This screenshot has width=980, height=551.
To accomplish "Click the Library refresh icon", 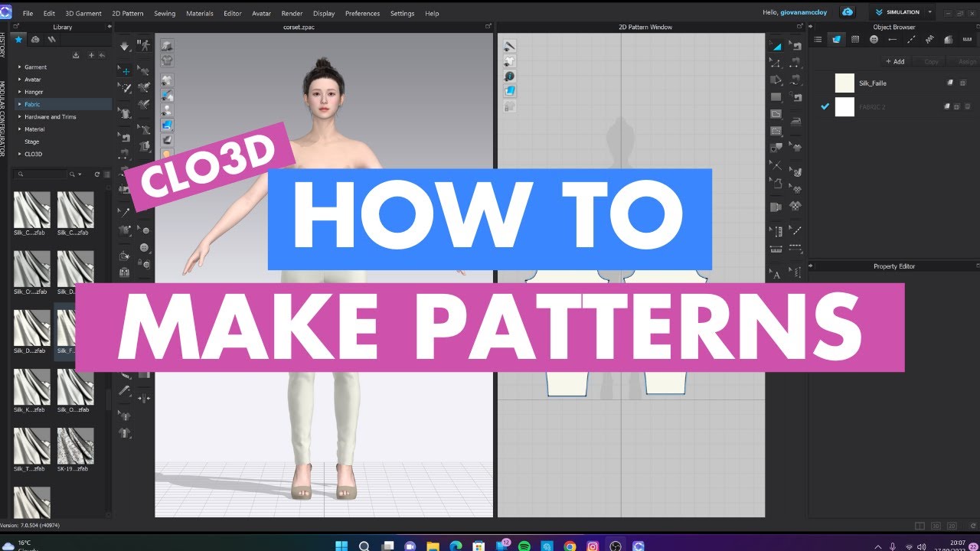I will pos(96,174).
